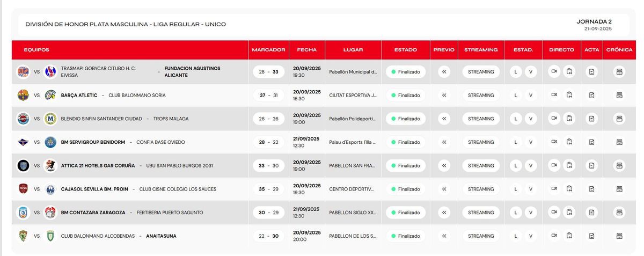This screenshot has height=256, width=644.
Task: Open the Acta document icon for BM Servigroup Benidorm match
Action: tap(592, 142)
